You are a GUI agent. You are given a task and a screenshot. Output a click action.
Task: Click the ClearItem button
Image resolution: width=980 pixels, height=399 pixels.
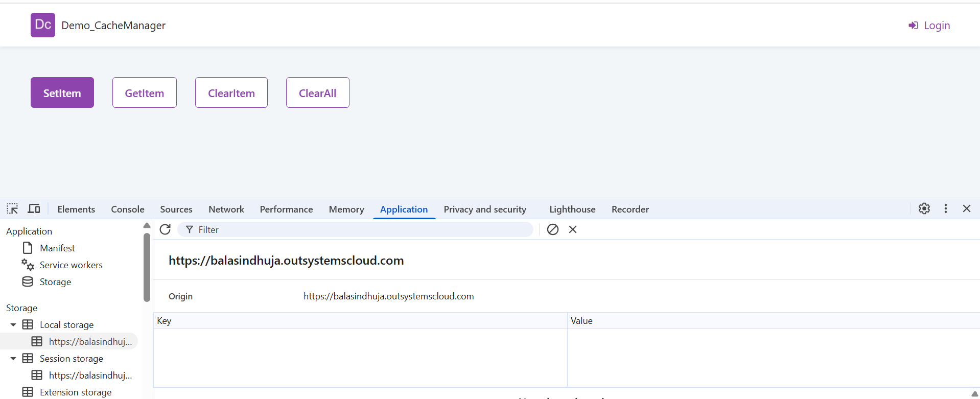(231, 92)
